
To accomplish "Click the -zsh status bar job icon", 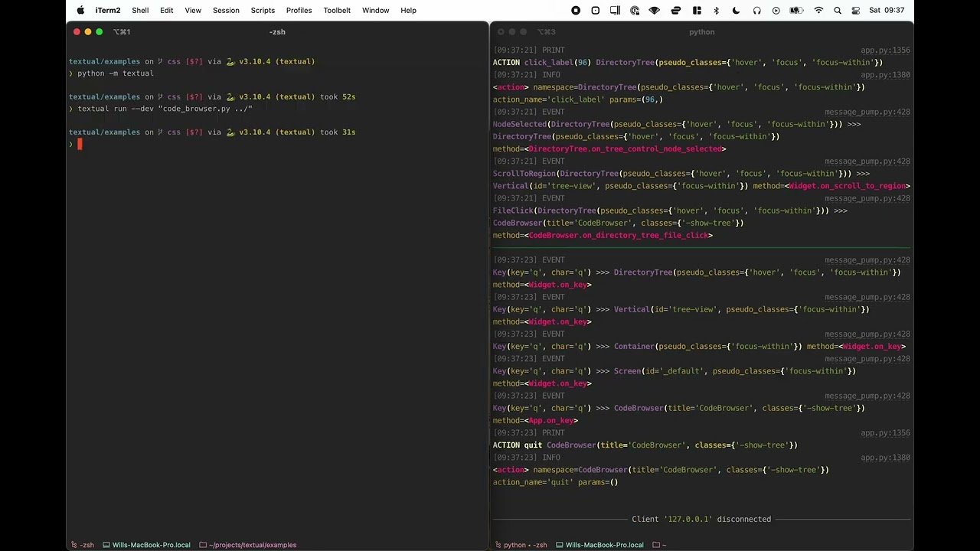I will tap(73, 545).
